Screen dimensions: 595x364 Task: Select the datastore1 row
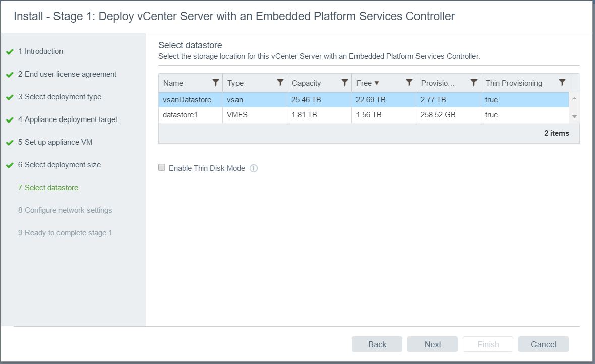coord(364,115)
